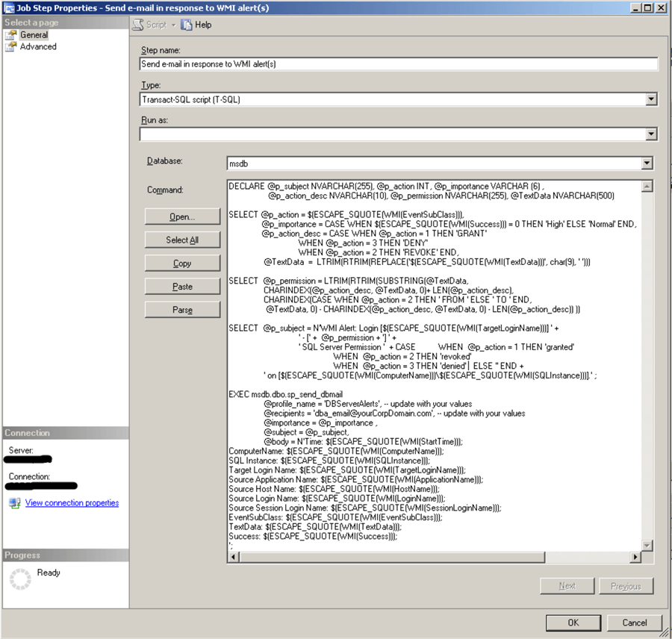Select the Advanced page entry
Screen dimensions: 672x639
point(37,46)
